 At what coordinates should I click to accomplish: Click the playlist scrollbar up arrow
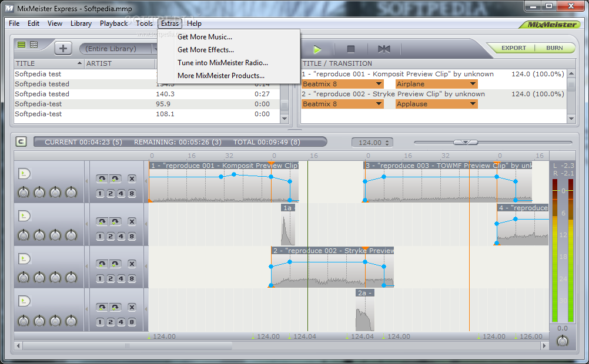click(571, 73)
